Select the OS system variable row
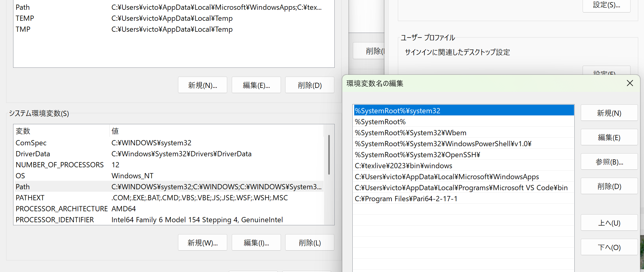 tap(169, 176)
